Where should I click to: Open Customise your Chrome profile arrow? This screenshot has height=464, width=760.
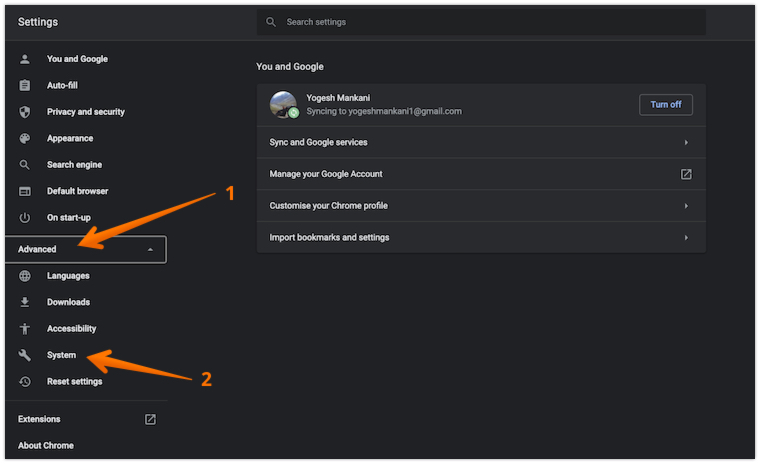coord(686,206)
